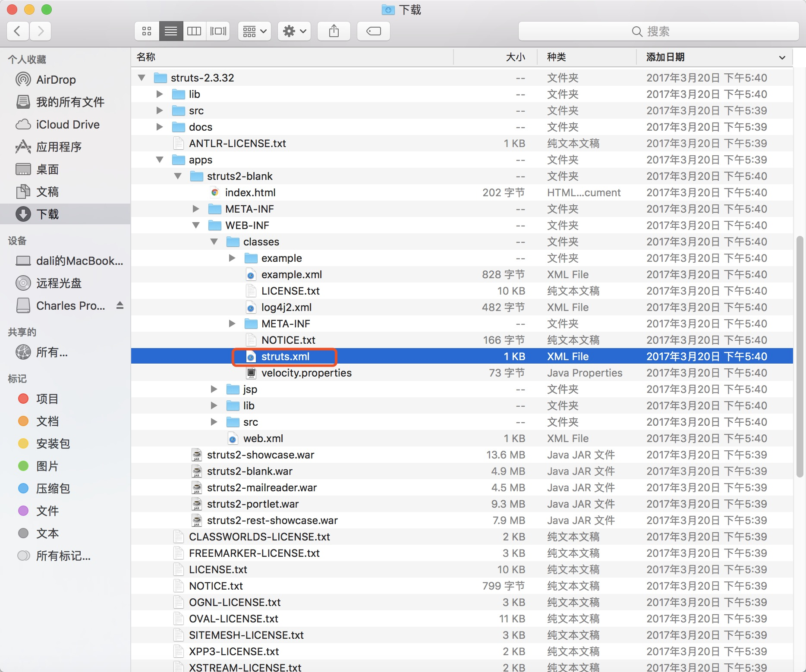Sort by 种类 column header
806x672 pixels.
point(587,57)
